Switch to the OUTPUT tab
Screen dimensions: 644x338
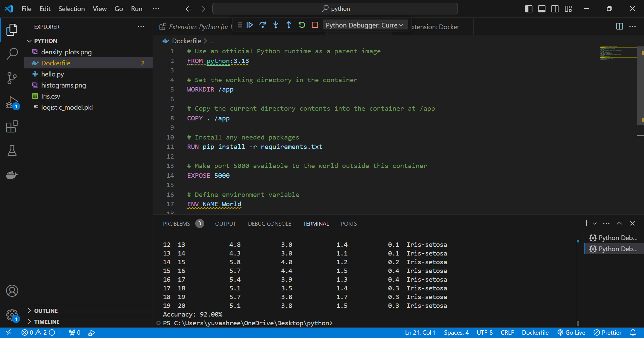coord(225,224)
